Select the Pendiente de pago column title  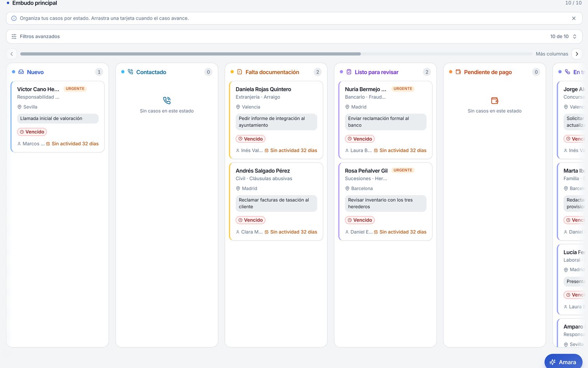488,72
